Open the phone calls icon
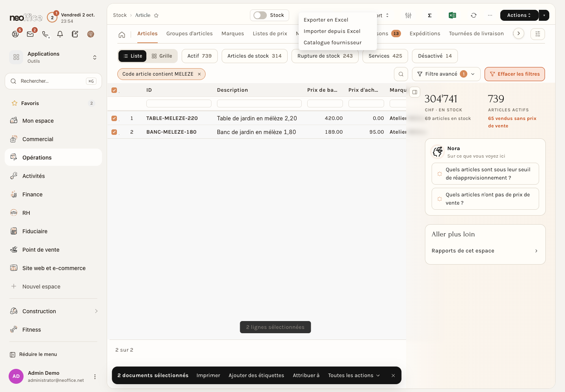This screenshot has height=392, width=565. [46, 34]
